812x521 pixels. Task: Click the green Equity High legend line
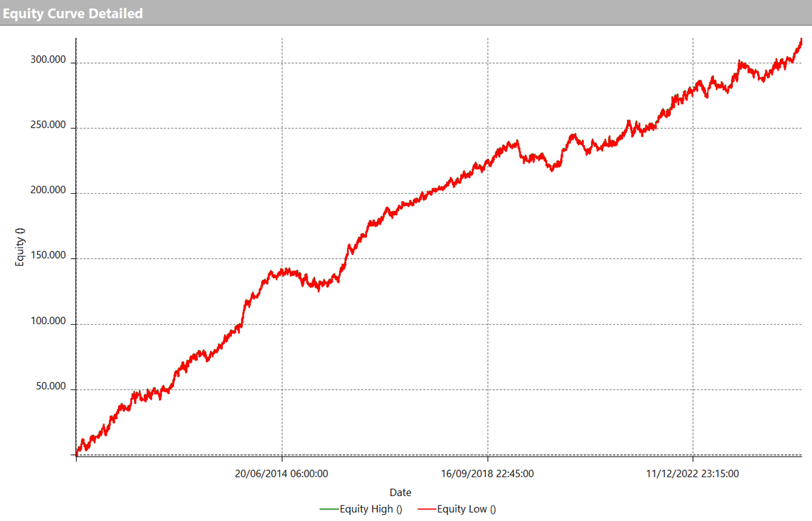click(329, 509)
